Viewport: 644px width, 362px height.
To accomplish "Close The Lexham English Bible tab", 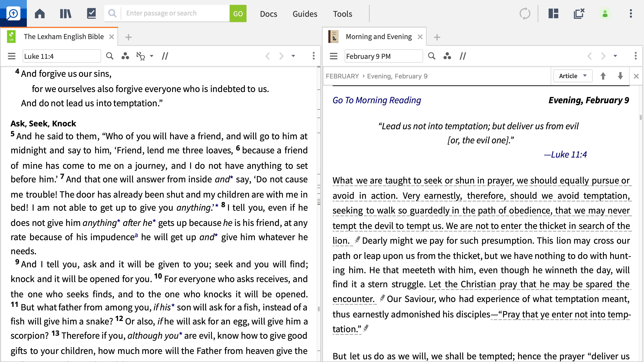I will (x=112, y=37).
